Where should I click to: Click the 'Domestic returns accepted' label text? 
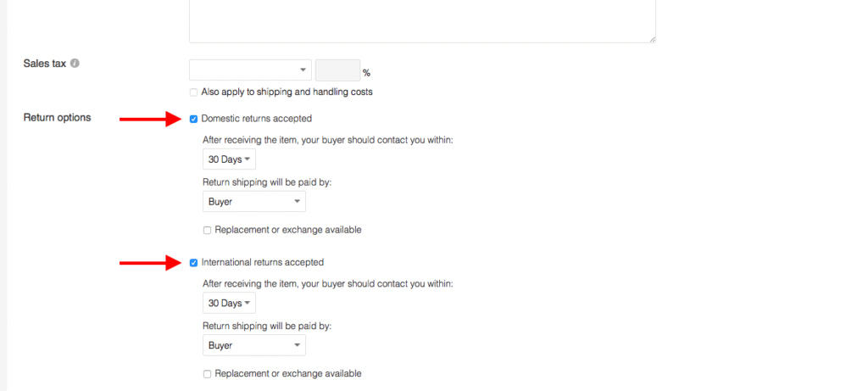[x=256, y=119]
